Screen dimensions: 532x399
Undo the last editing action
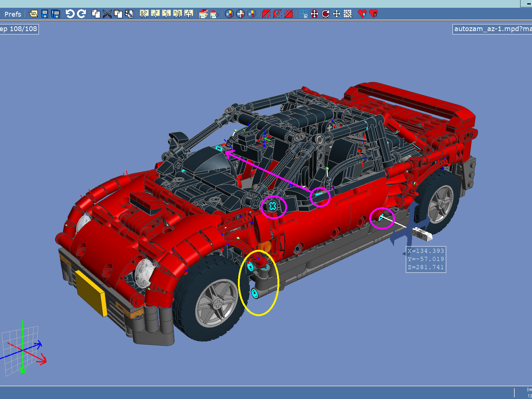pos(70,14)
